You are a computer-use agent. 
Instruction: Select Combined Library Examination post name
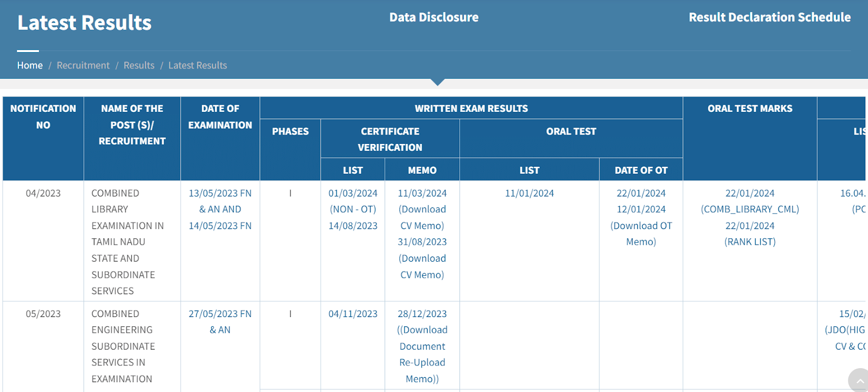pos(127,242)
